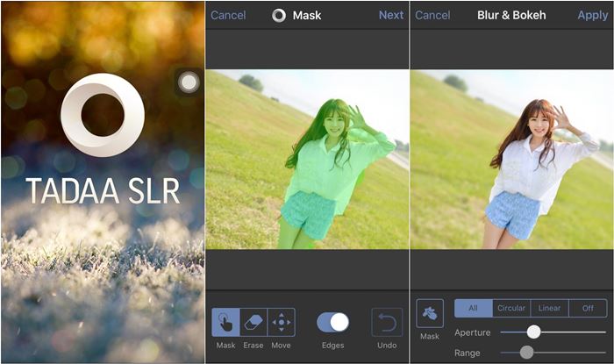Tap the blurred photo preview in Blur & Bokeh

[x=511, y=160]
